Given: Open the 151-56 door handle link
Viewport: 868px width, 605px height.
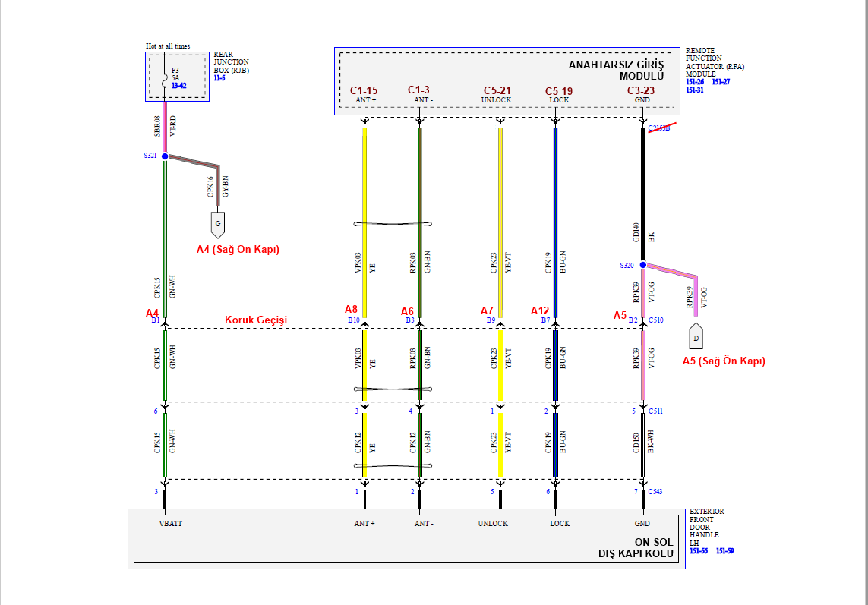Looking at the screenshot, I should pos(699,550).
